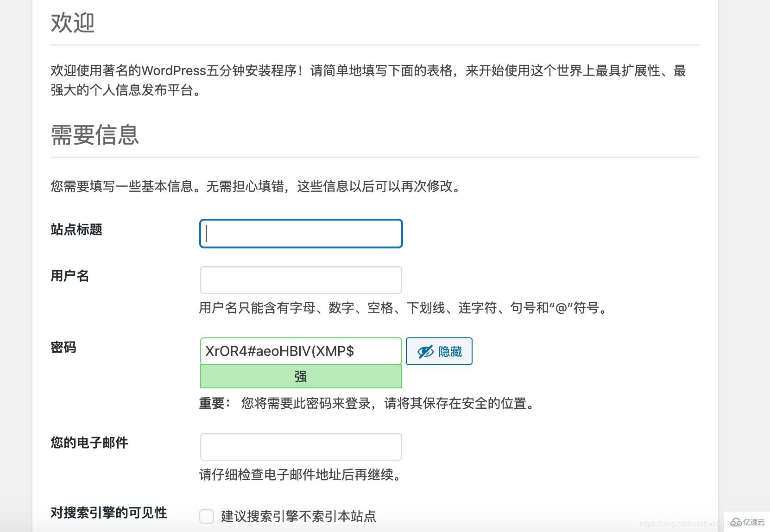Click the 需要信息 heading

click(95, 134)
